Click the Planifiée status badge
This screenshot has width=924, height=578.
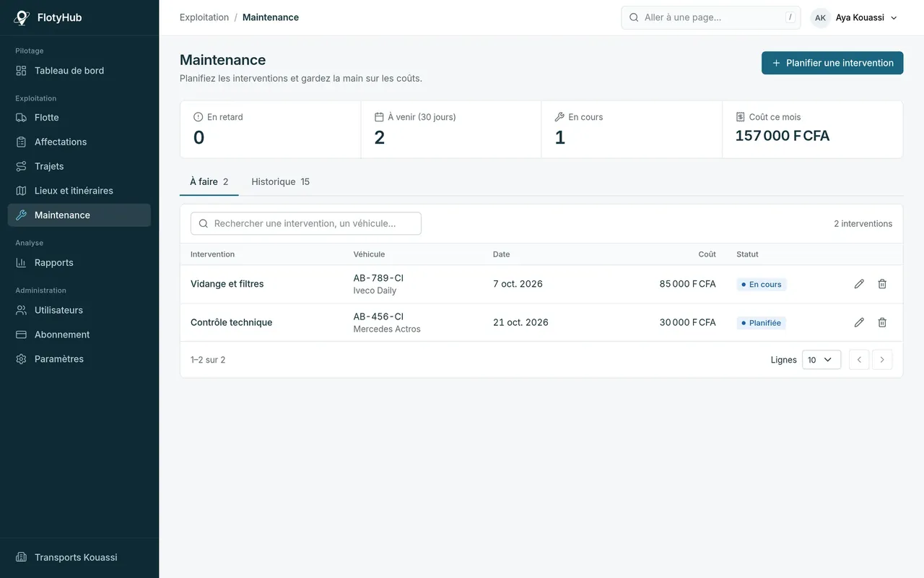pos(762,323)
